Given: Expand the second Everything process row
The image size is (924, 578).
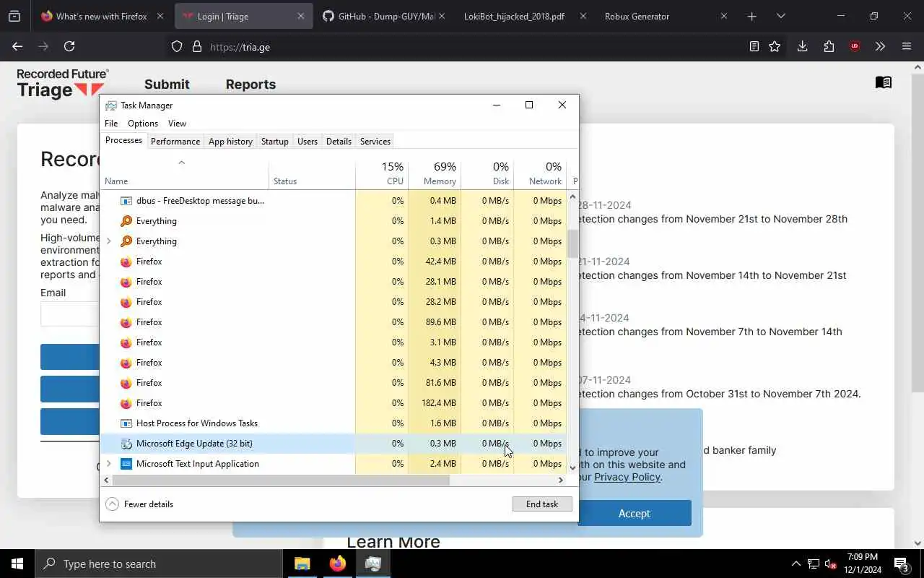Looking at the screenshot, I should click(109, 241).
